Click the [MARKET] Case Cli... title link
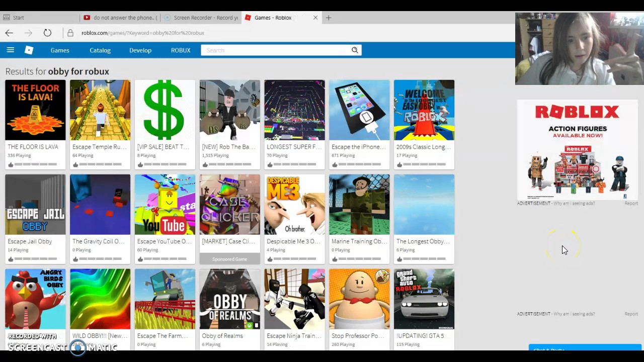The image size is (644, 362). [x=228, y=241]
